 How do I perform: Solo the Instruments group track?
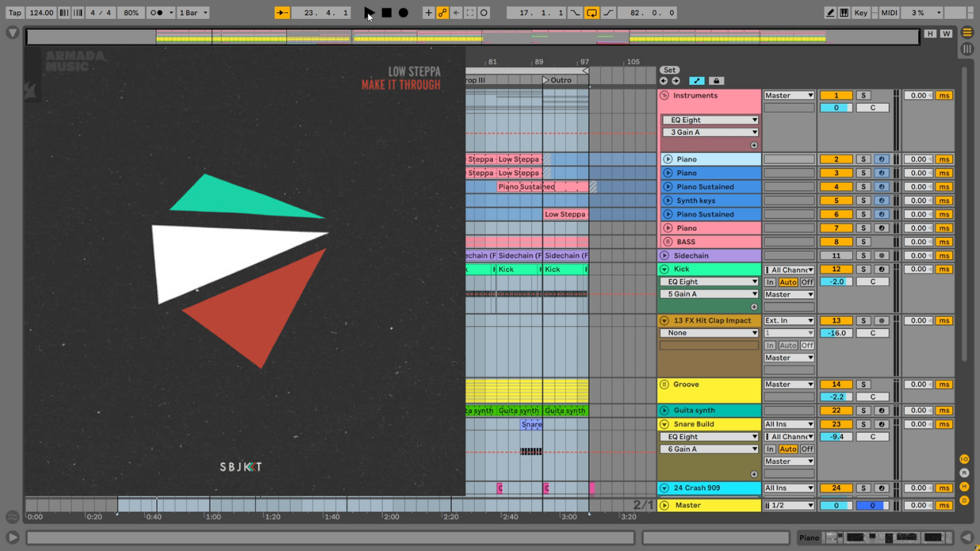[x=864, y=96]
